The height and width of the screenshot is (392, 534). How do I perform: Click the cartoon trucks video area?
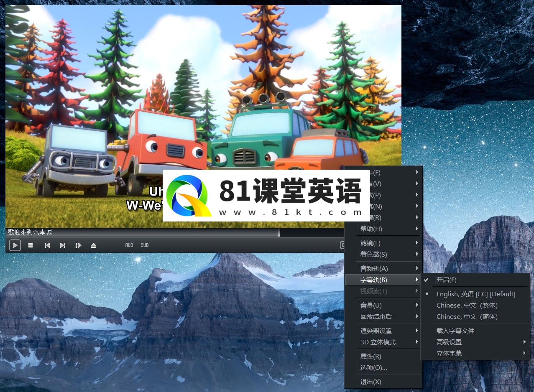coord(203,116)
